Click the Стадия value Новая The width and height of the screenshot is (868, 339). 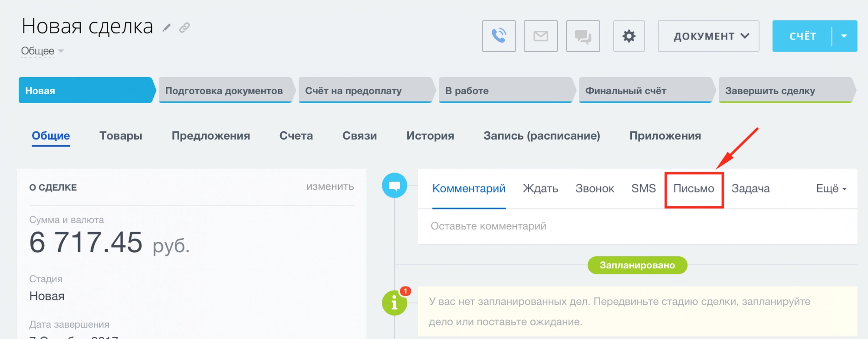pyautogui.click(x=47, y=296)
